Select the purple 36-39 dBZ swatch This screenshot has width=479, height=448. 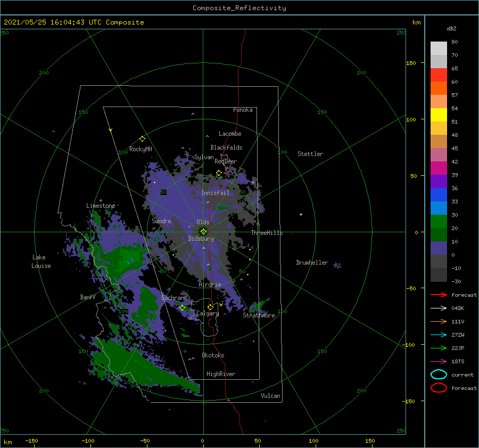(x=439, y=181)
